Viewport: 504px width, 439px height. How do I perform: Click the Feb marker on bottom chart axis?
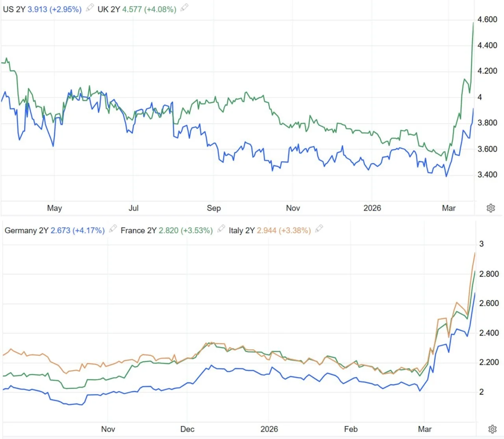pyautogui.click(x=351, y=429)
